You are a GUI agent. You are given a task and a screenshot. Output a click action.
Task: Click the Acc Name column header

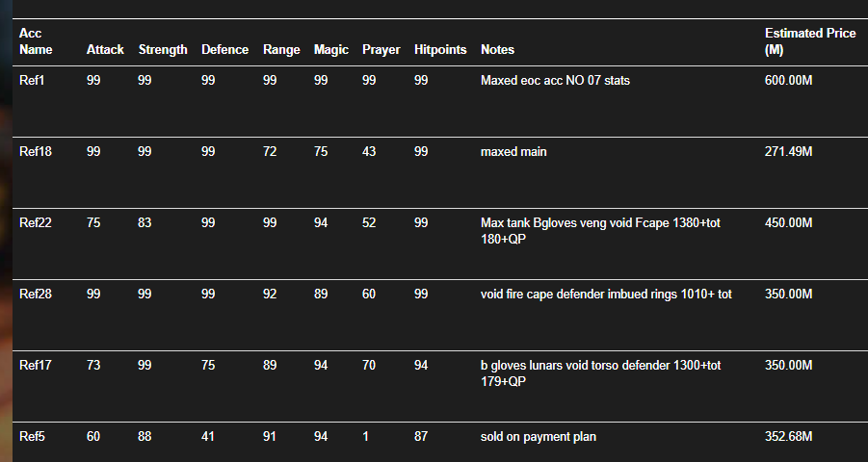point(36,41)
